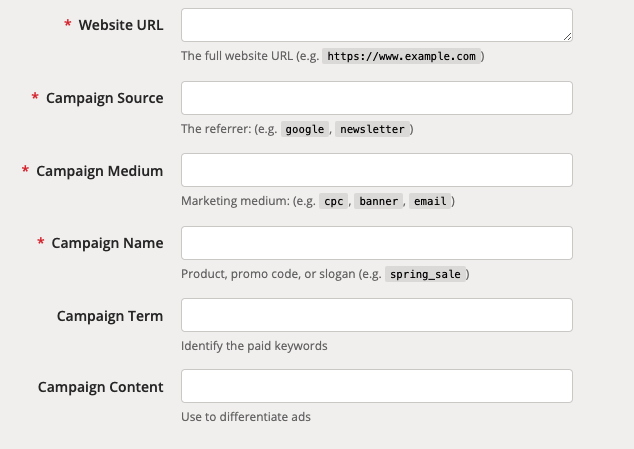
Task: Click the newsletter example code tag
Action: pos(372,129)
